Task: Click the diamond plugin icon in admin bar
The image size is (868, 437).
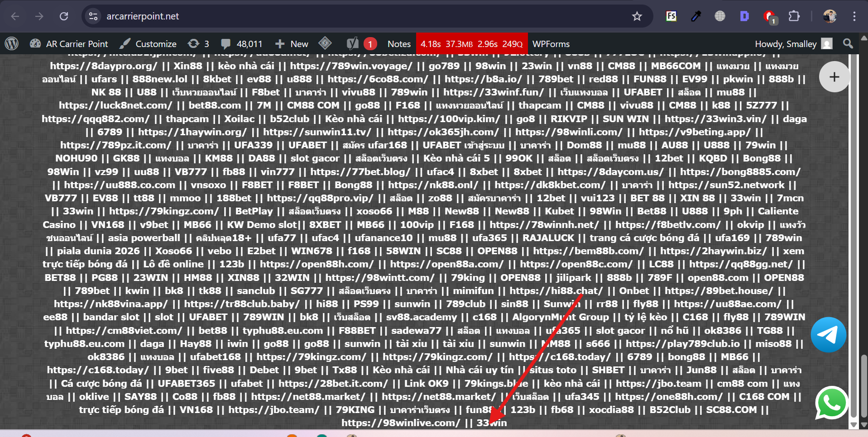Action: 325,44
